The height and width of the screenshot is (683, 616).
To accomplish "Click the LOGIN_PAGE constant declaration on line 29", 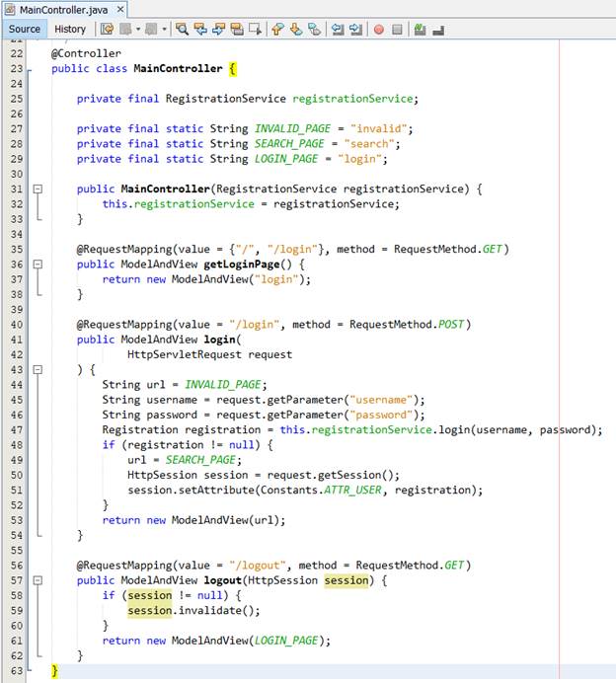I will pos(286,159).
